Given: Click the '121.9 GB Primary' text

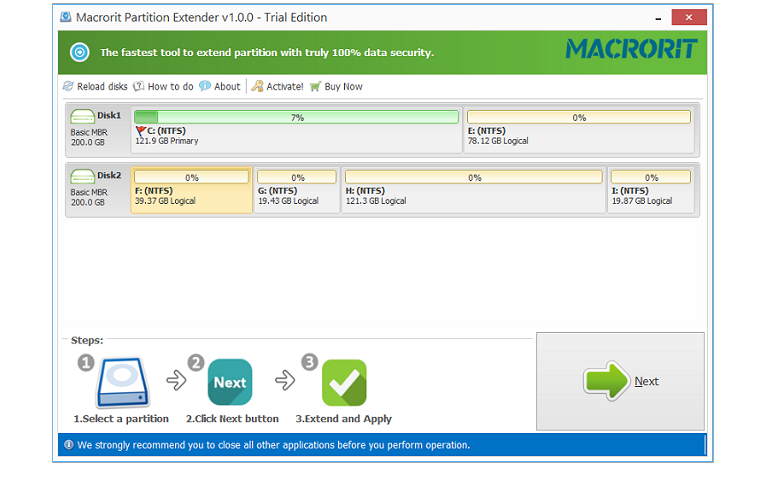Looking at the screenshot, I should tap(167, 141).
